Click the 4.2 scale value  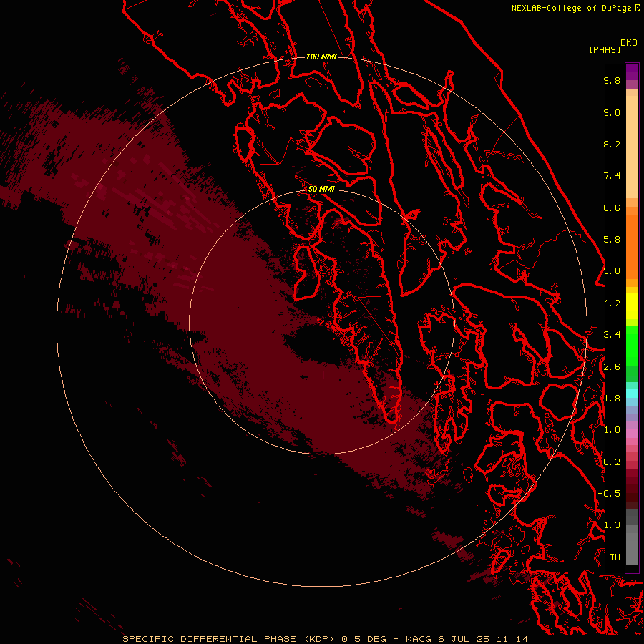pos(612,303)
